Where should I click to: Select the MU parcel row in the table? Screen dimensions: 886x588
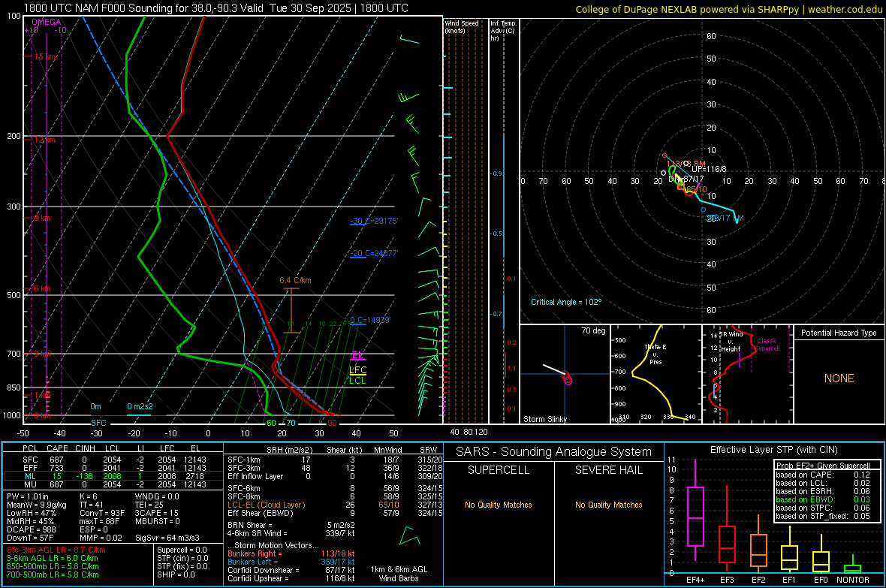[x=114, y=484]
